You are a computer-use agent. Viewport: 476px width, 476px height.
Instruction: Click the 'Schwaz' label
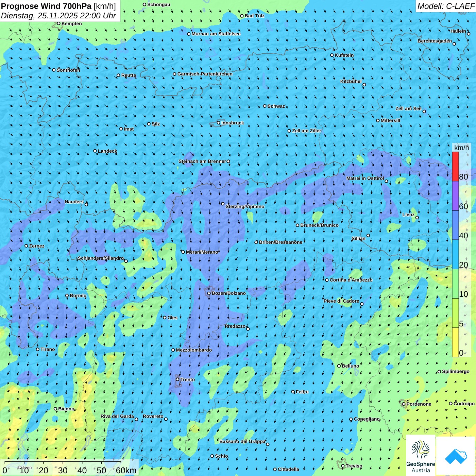(276, 106)
